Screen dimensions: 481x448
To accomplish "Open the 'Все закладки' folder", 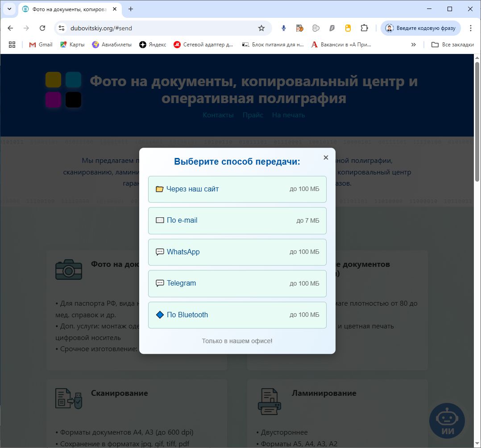I will coord(452,45).
